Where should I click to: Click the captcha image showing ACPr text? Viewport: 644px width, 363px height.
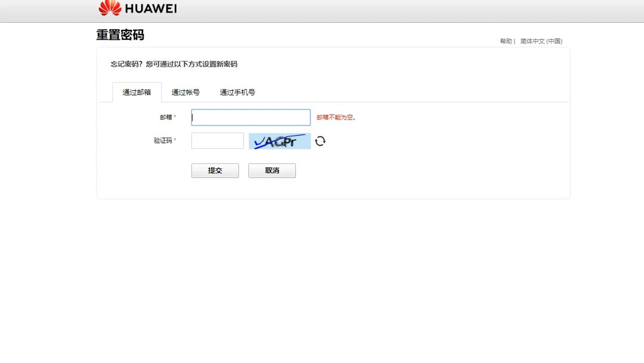[x=279, y=140]
